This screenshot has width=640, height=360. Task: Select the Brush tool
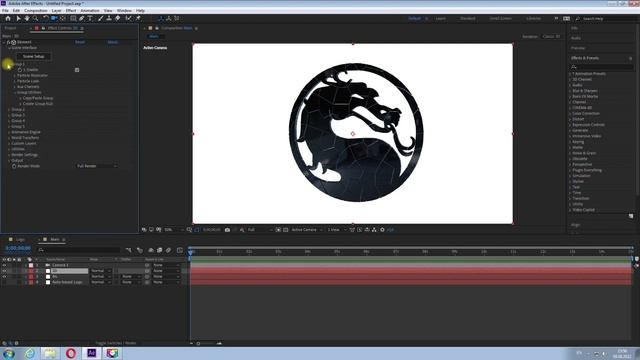pos(100,18)
